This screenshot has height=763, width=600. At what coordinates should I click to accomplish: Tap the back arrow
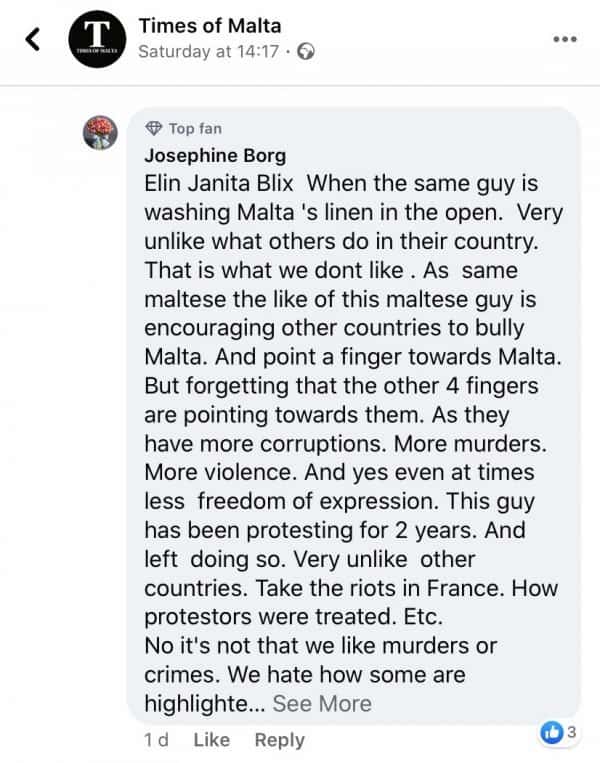34,39
